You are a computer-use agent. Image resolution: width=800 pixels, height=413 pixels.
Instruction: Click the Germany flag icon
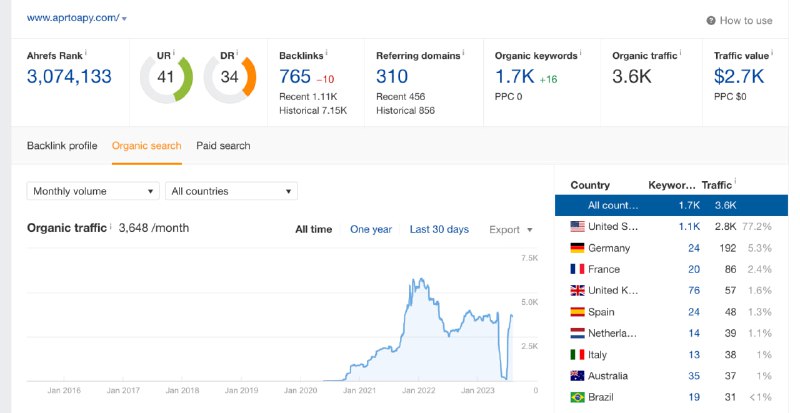coord(577,248)
